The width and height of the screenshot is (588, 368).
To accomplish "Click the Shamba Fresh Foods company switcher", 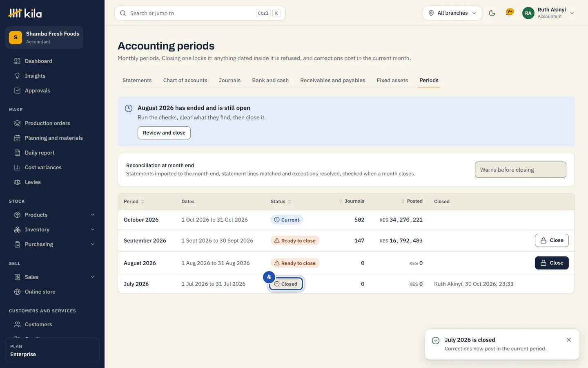I will (44, 38).
